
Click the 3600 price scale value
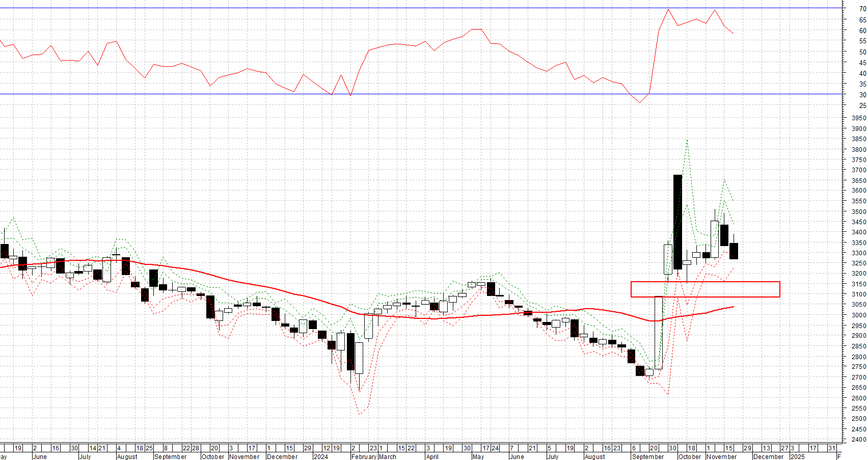858,191
